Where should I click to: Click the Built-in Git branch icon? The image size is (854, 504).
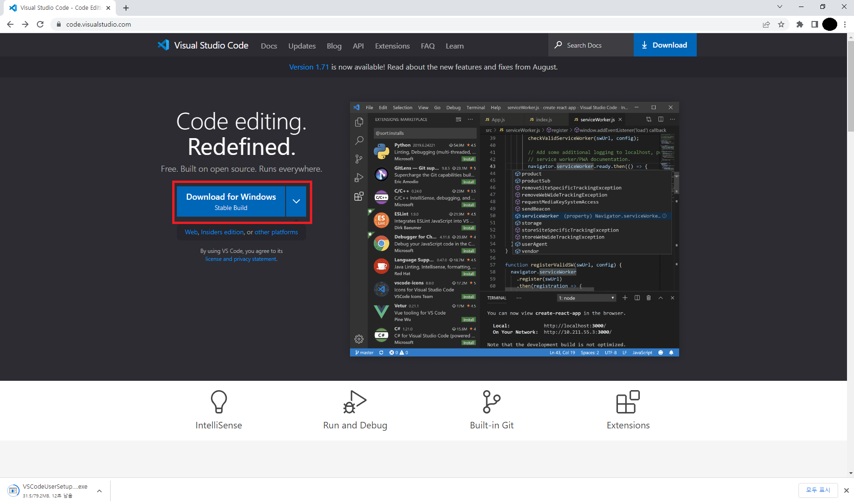coord(491,402)
